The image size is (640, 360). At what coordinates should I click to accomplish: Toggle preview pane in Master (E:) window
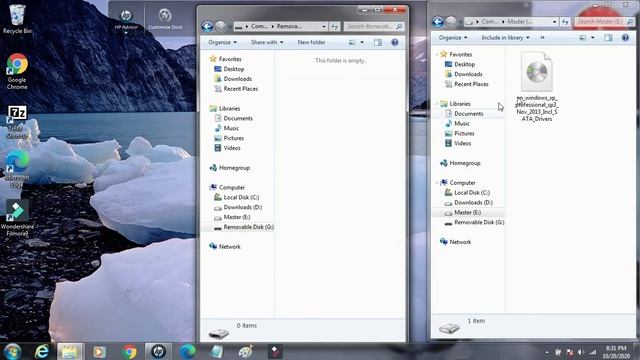point(608,38)
